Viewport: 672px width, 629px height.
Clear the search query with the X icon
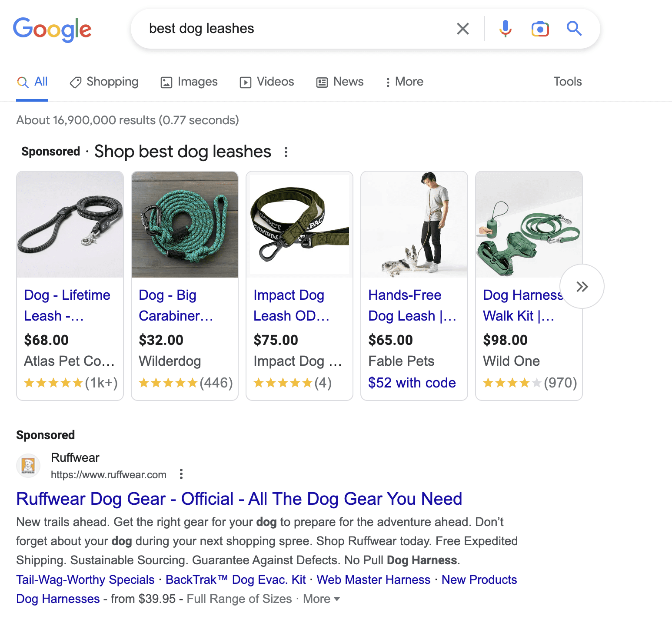(462, 29)
